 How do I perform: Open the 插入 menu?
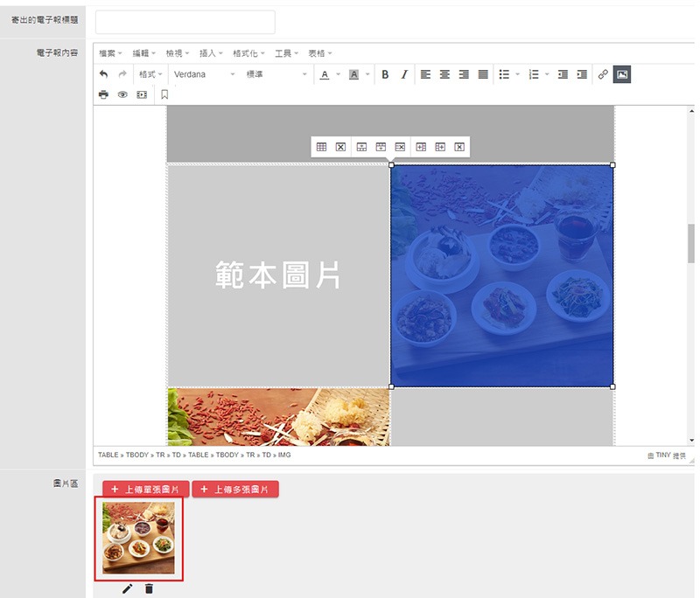coord(211,53)
